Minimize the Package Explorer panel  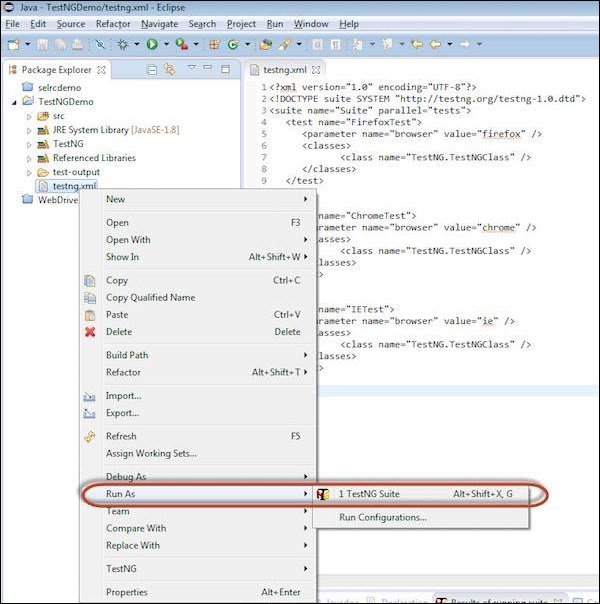pyautogui.click(x=208, y=67)
